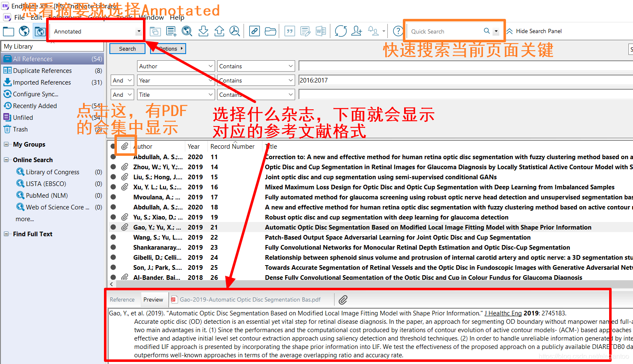Click Find Full Text PDF search icon
Image resolution: width=633 pixels, height=364 pixels.
point(235,31)
